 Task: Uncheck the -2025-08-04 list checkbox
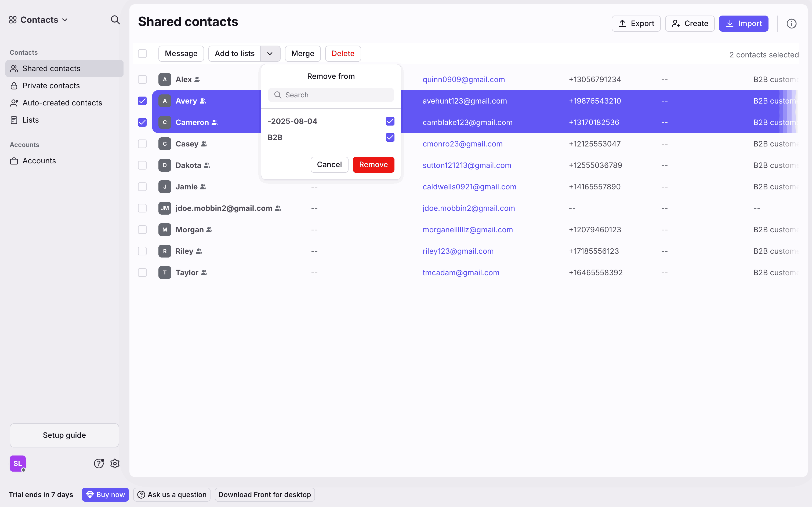(x=390, y=121)
